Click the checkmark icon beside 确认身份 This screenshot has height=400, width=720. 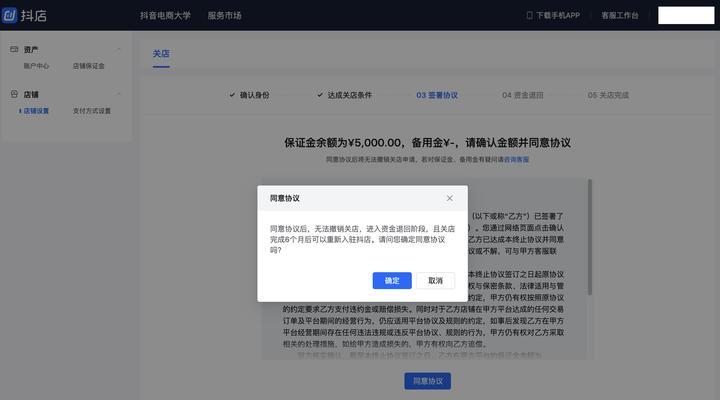click(x=232, y=95)
